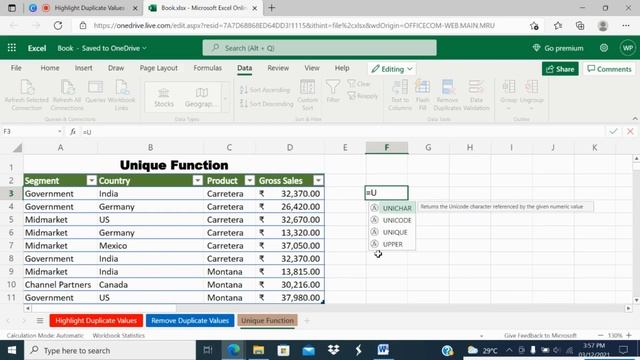The width and height of the screenshot is (640, 360).
Task: Toggle the Filter funnel tool
Action: (333, 91)
